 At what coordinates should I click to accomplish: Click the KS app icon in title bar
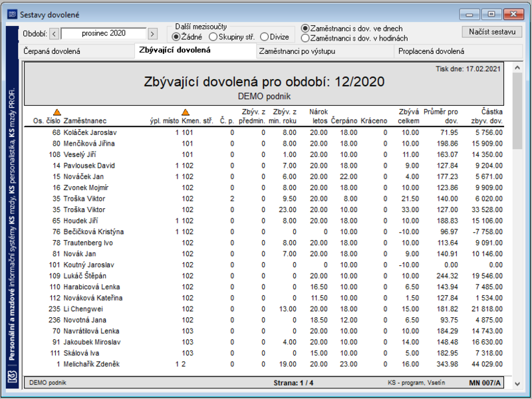pos(12,15)
